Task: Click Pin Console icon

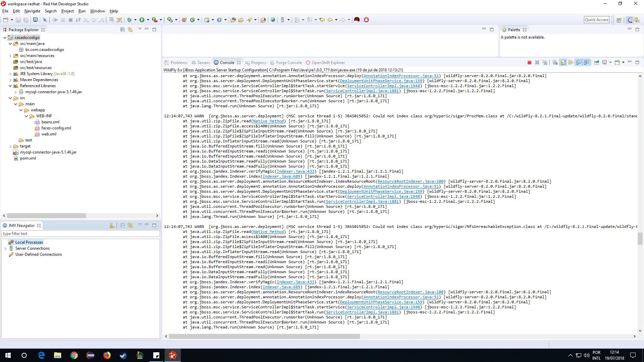Action: [x=596, y=63]
